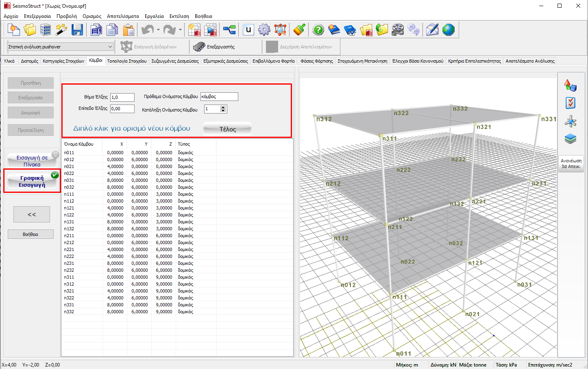Select the Graphical Input 'Γραφική Εισαγωγή' toggle
Screen dimensions: 588x369
click(32, 181)
